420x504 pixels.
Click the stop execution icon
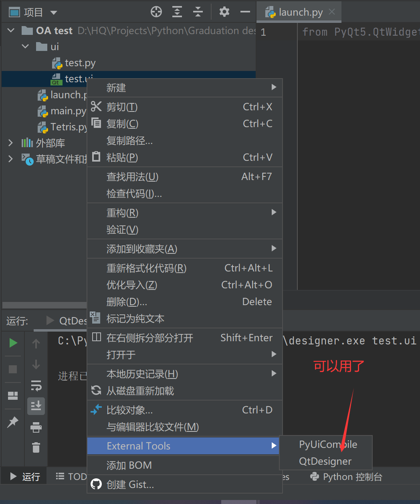(x=12, y=369)
